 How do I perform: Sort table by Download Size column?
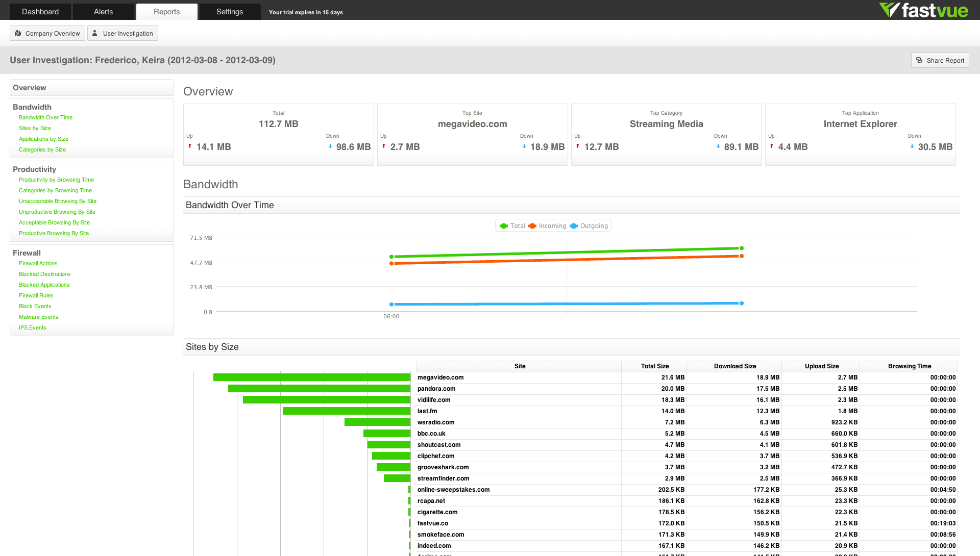click(x=734, y=366)
